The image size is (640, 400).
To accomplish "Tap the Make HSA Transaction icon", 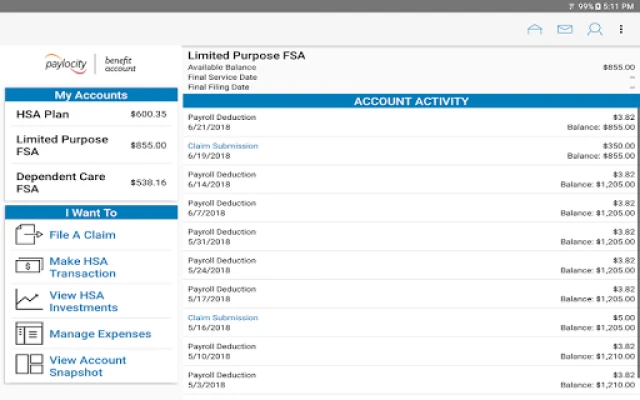I will pos(29,266).
